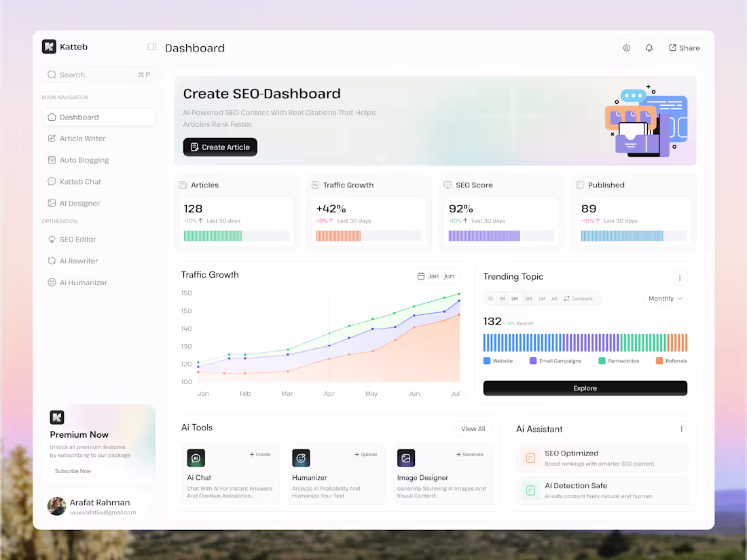The height and width of the screenshot is (560, 747).
Task: Click the blue Website legend swatch
Action: pos(487,361)
